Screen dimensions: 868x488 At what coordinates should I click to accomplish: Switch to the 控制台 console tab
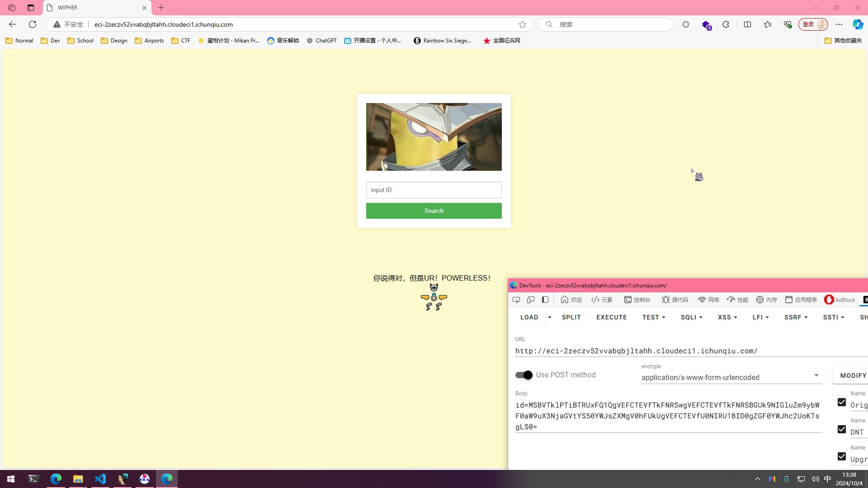pos(637,300)
